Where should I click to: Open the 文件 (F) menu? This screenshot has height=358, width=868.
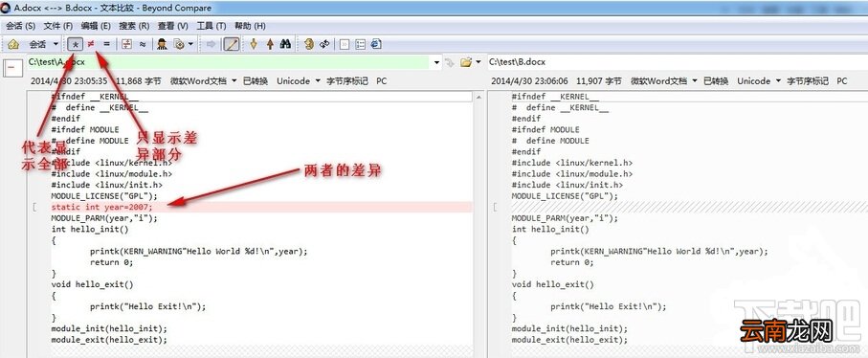tap(58, 26)
